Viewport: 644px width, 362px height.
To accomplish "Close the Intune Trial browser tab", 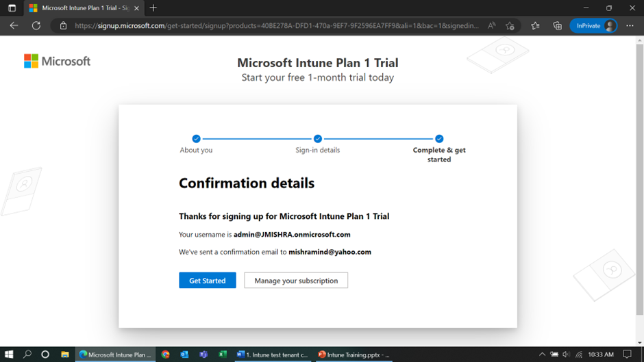I will [136, 8].
